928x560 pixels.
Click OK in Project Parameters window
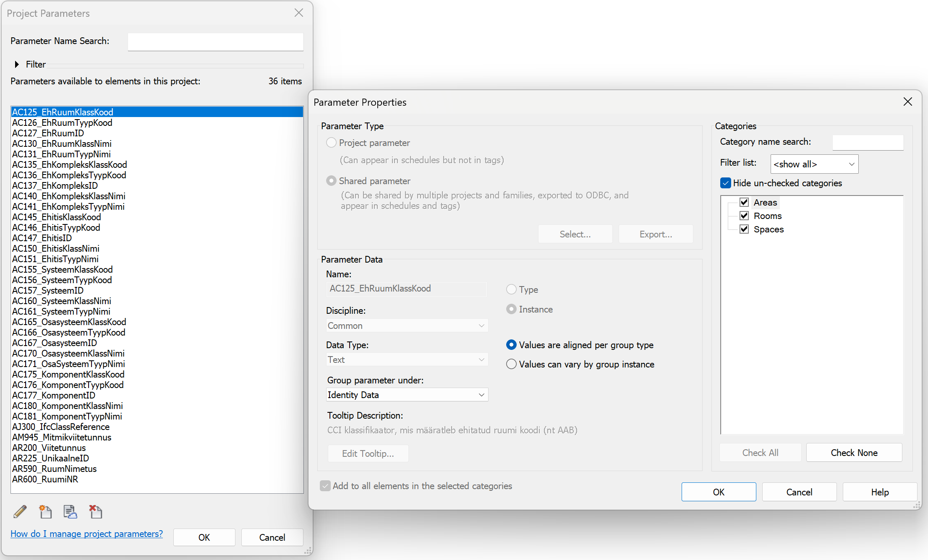[204, 537]
